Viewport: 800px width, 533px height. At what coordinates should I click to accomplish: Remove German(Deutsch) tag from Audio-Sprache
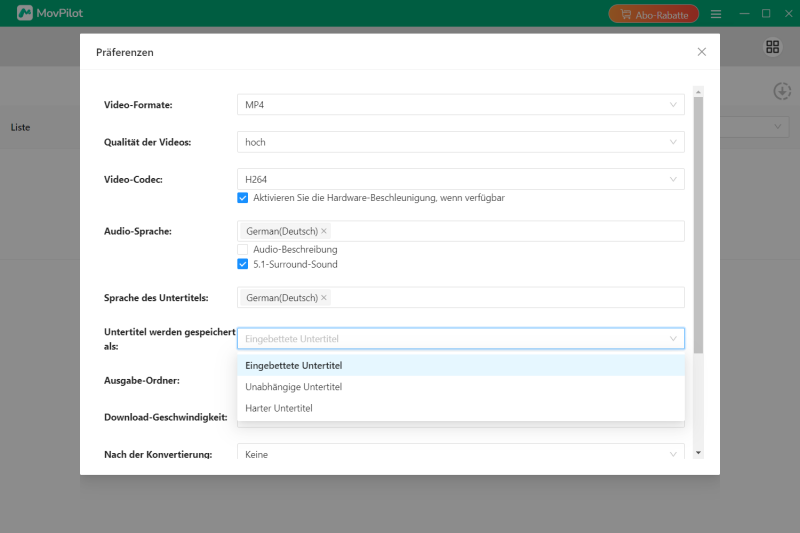coord(323,231)
